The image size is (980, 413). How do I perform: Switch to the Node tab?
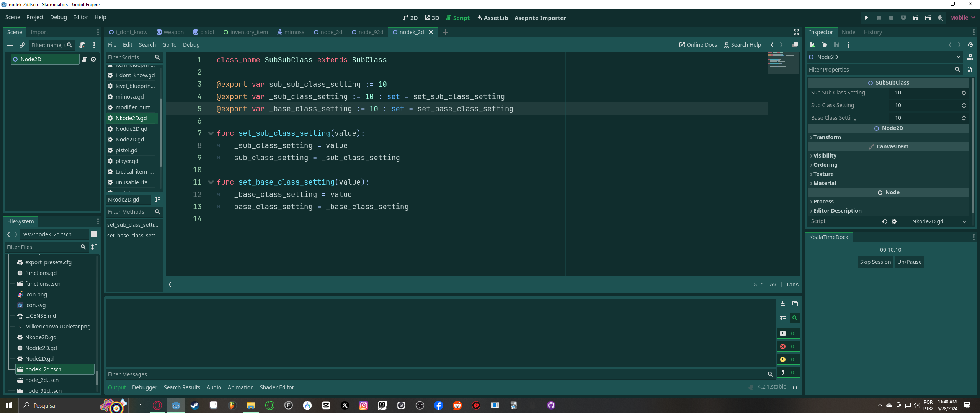[848, 32]
